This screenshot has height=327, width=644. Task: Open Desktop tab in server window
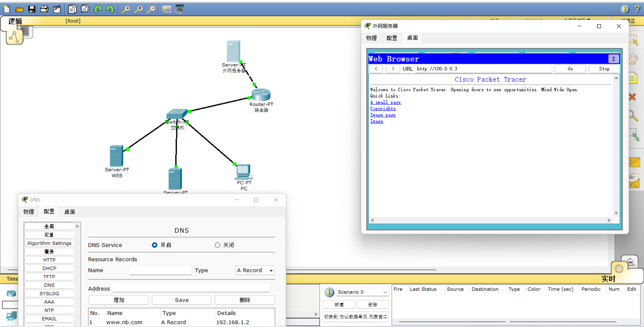(x=413, y=38)
